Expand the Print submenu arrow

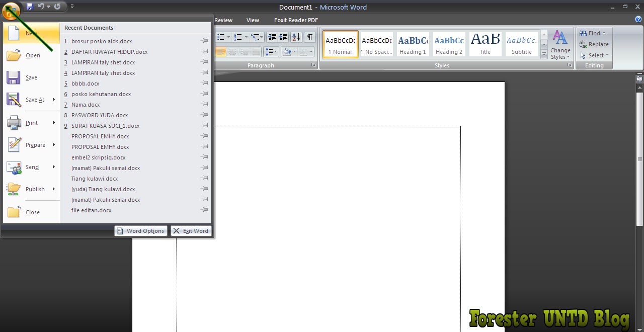tap(53, 123)
